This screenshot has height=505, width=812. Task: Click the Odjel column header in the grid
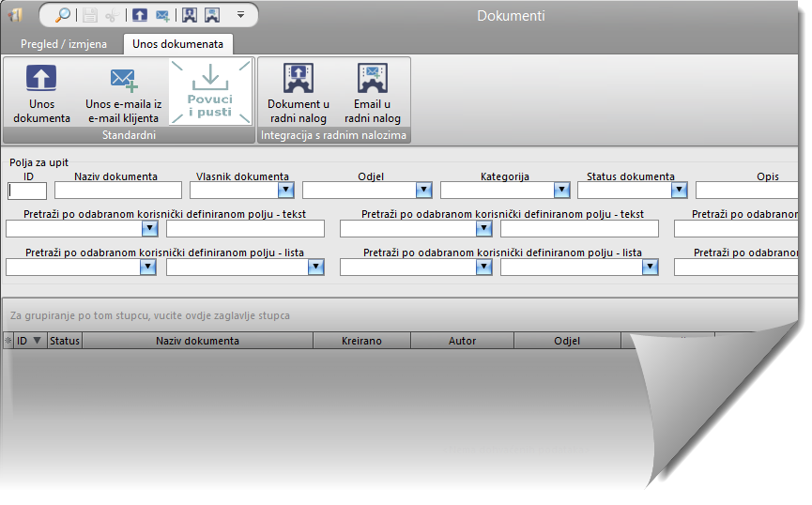point(567,341)
